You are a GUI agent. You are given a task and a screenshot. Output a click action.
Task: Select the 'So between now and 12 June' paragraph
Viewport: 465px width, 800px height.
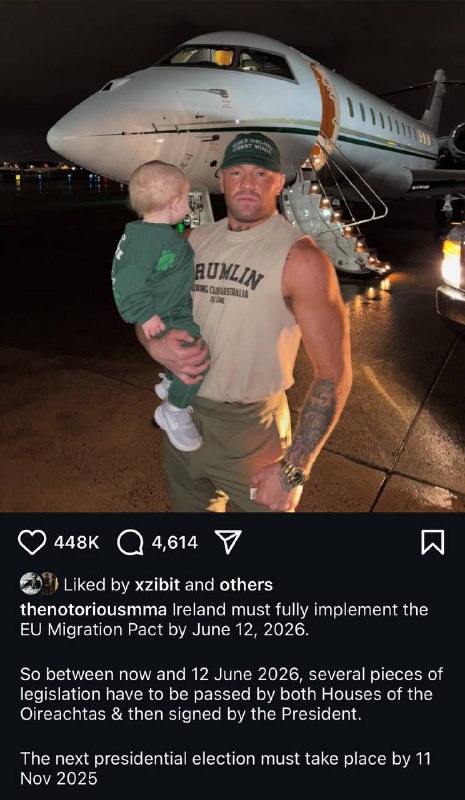pyautogui.click(x=231, y=694)
